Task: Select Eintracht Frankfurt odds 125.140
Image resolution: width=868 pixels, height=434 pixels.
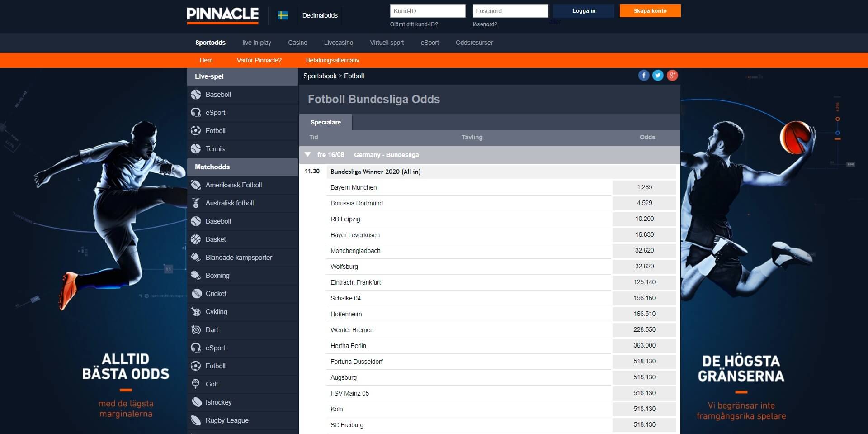Action: (x=644, y=282)
